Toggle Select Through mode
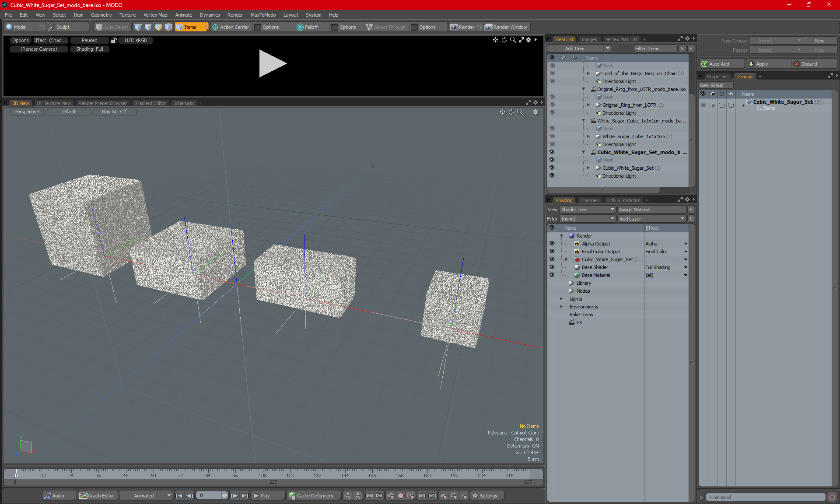Image resolution: width=840 pixels, height=504 pixels. pos(386,27)
